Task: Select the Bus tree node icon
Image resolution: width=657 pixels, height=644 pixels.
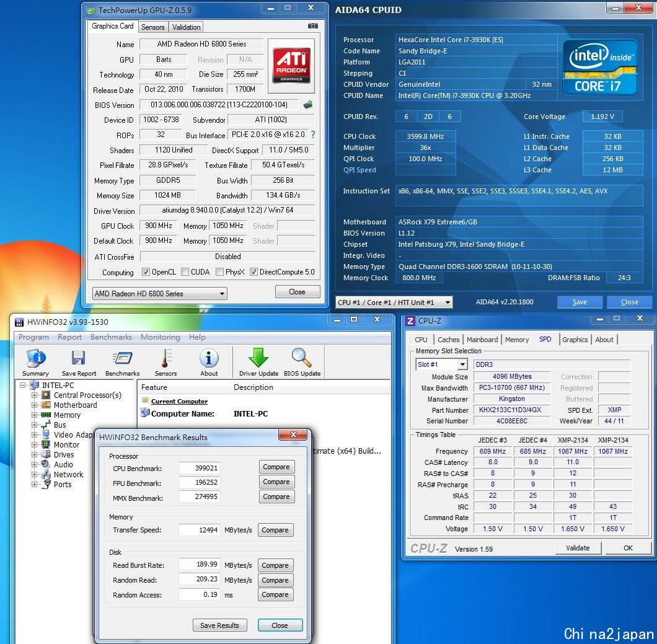Action: [x=46, y=425]
